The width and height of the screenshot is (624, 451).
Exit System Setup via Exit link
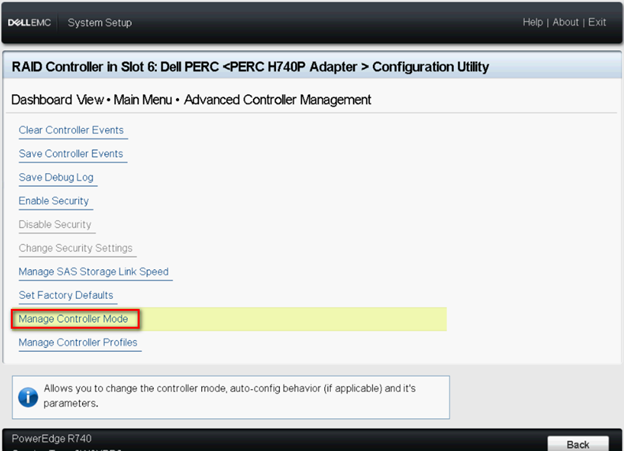pyautogui.click(x=597, y=22)
